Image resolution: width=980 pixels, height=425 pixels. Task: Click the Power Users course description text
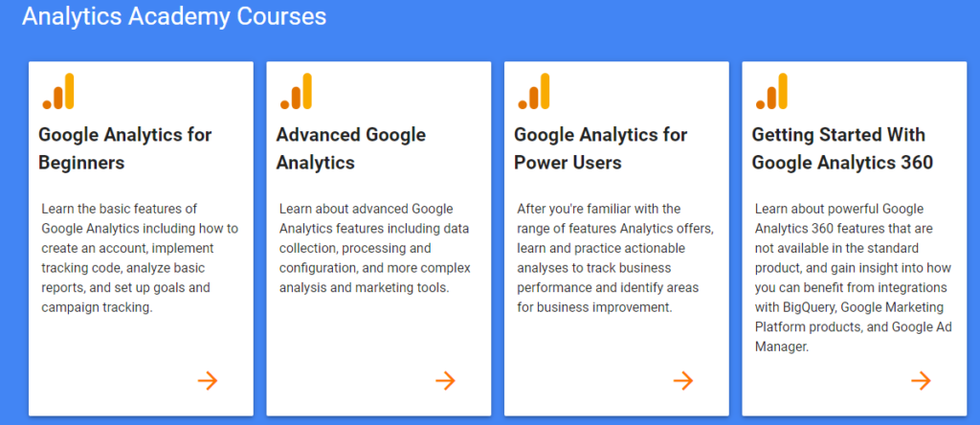613,257
